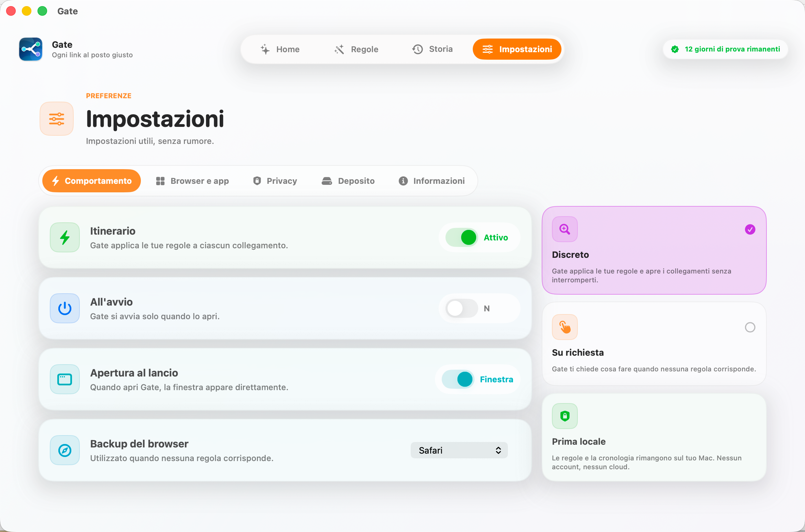Switch to Browser e app settings tab

[x=192, y=181]
